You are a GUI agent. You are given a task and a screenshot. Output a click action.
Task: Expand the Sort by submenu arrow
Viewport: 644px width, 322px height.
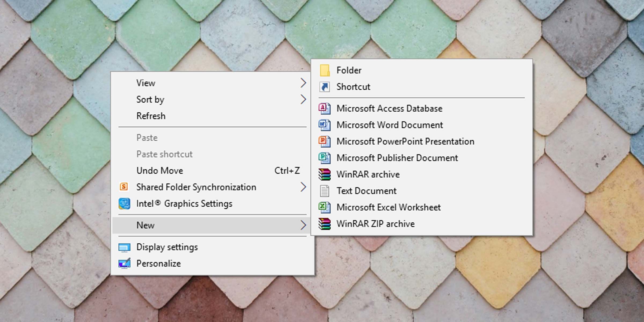click(x=303, y=100)
